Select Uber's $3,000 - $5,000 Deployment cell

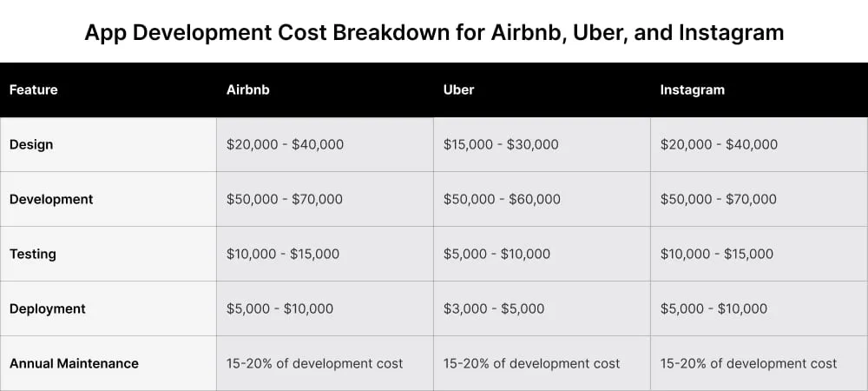[x=494, y=308]
